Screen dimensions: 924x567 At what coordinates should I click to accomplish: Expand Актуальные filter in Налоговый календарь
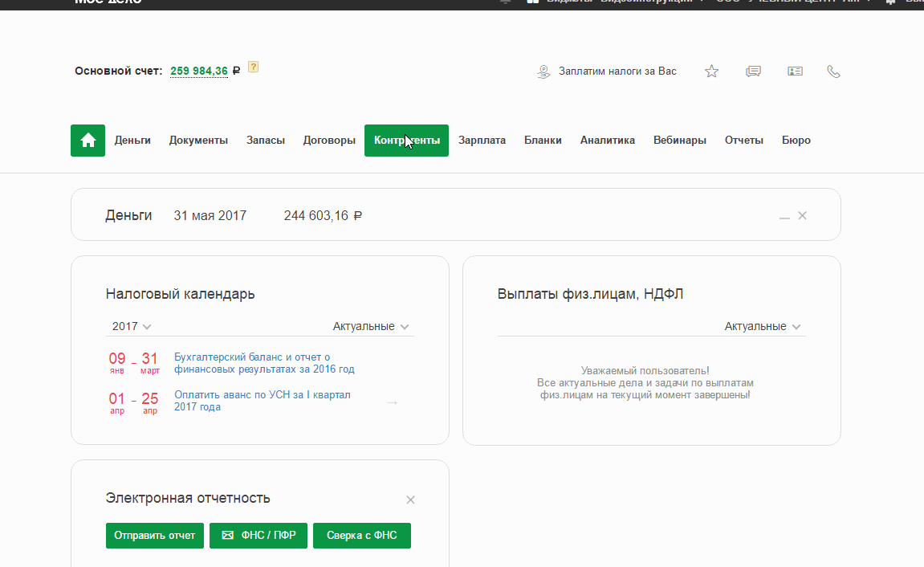371,327
